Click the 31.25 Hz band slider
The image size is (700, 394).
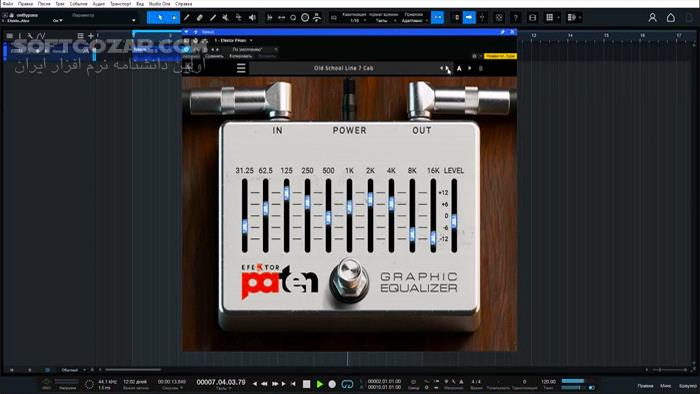245,216
